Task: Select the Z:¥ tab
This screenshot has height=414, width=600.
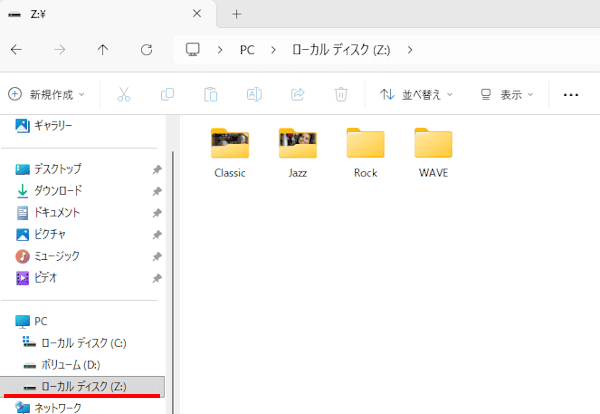Action: pos(107,14)
